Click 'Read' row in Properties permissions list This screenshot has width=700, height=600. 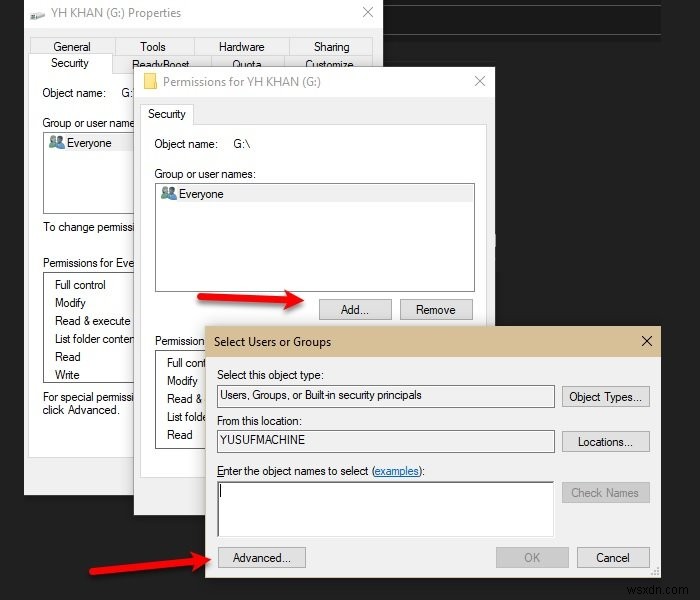68,357
